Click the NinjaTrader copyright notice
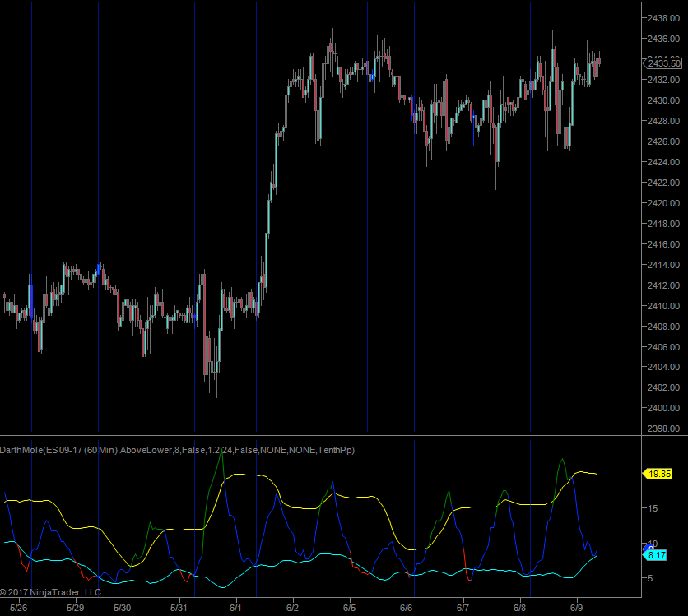 [x=51, y=591]
